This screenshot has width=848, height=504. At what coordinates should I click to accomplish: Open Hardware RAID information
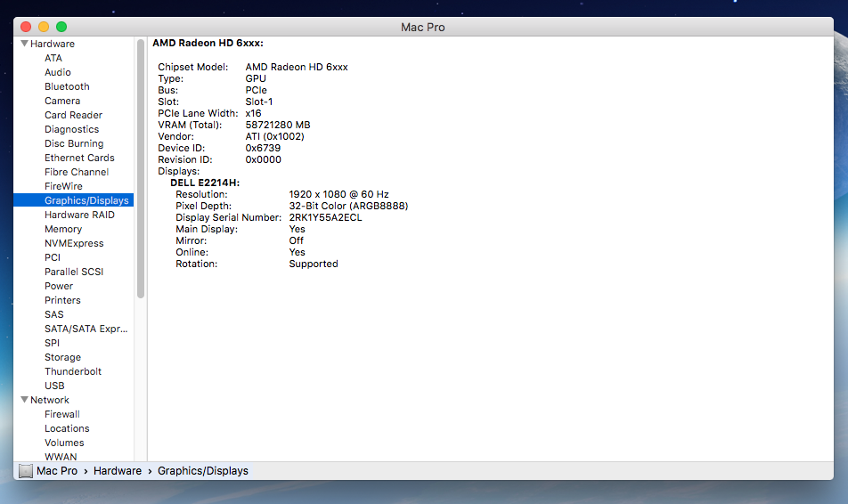pos(79,215)
